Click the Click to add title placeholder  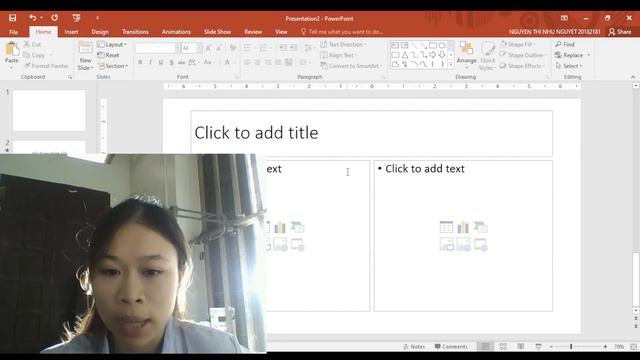(x=372, y=133)
